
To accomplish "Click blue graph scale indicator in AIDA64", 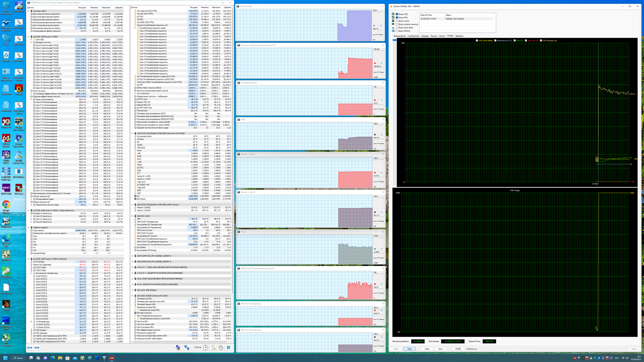I will (395, 40).
